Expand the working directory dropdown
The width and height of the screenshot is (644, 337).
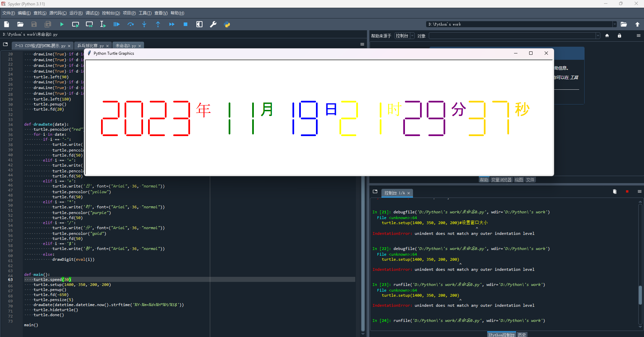(x=615, y=24)
